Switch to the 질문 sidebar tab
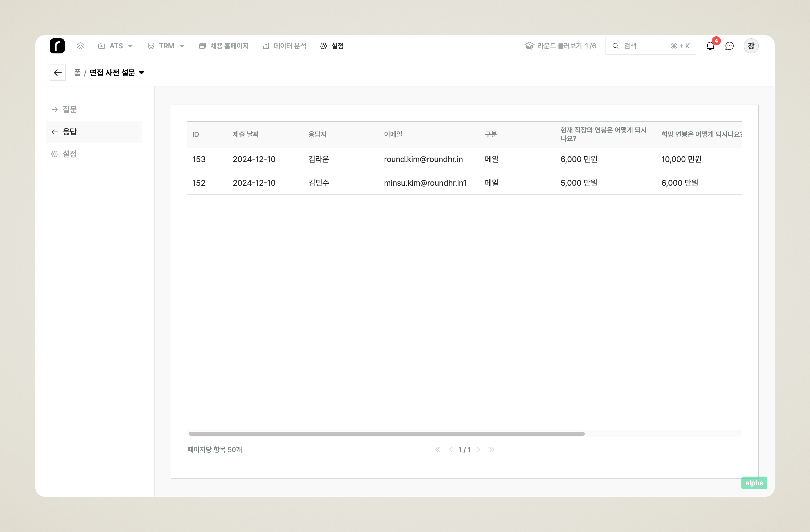This screenshot has height=532, width=810. [69, 109]
